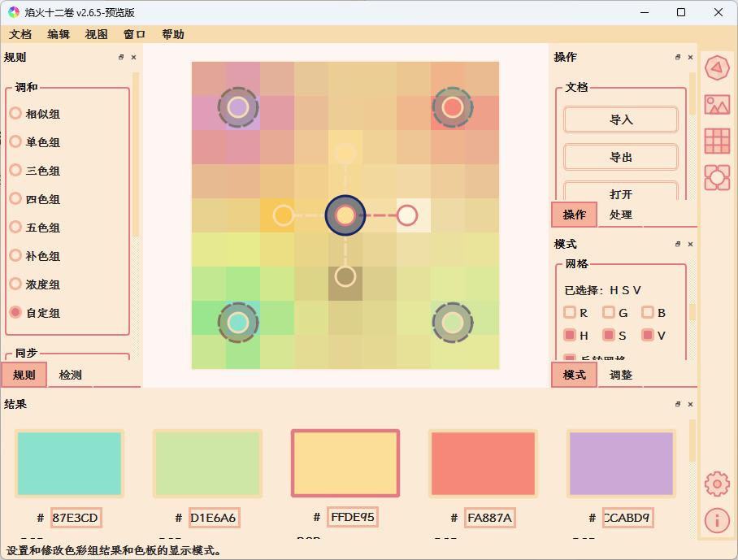The height and width of the screenshot is (560, 738).
Task: Close the 操作 panel with its X icon
Action: 690,58
